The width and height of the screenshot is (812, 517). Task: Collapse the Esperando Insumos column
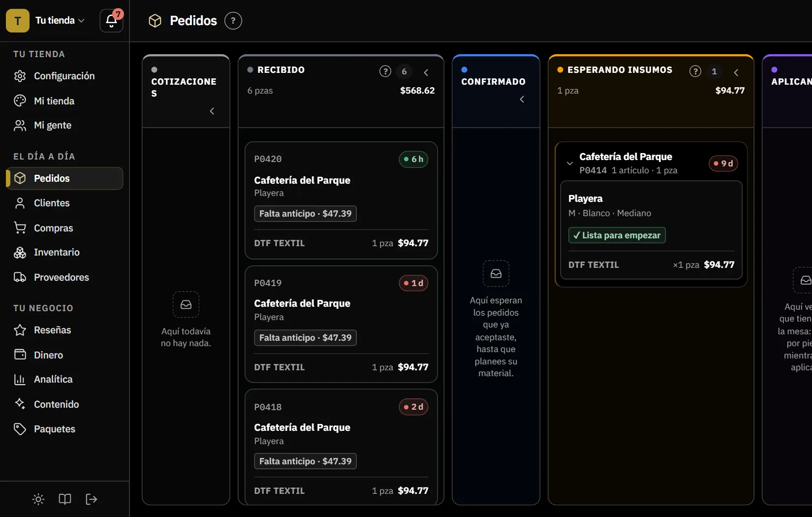(x=736, y=72)
